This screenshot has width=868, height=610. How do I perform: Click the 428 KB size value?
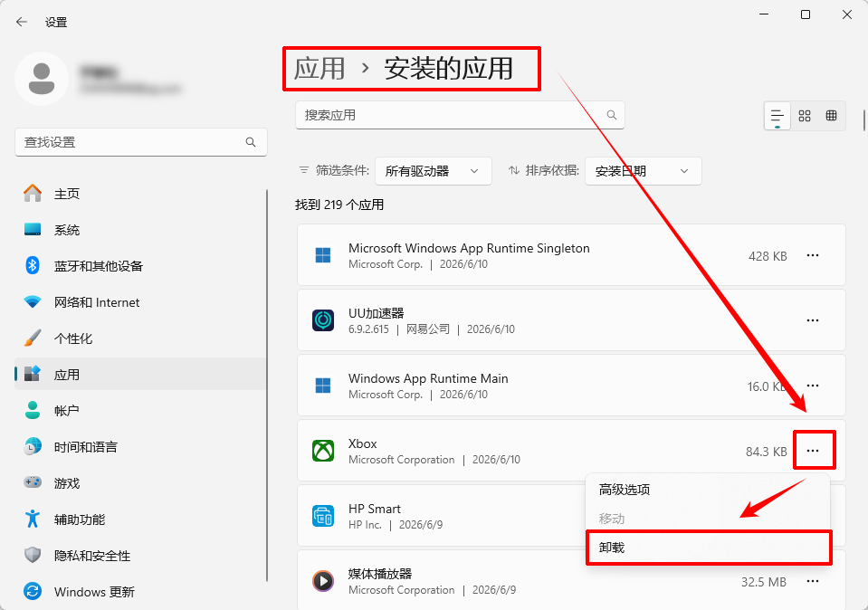(768, 256)
